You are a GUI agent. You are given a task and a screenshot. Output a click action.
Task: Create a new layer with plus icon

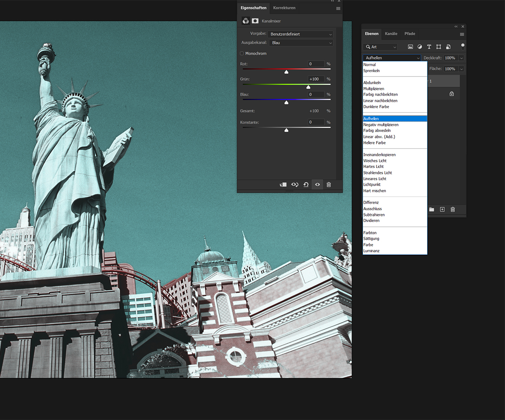[442, 209]
